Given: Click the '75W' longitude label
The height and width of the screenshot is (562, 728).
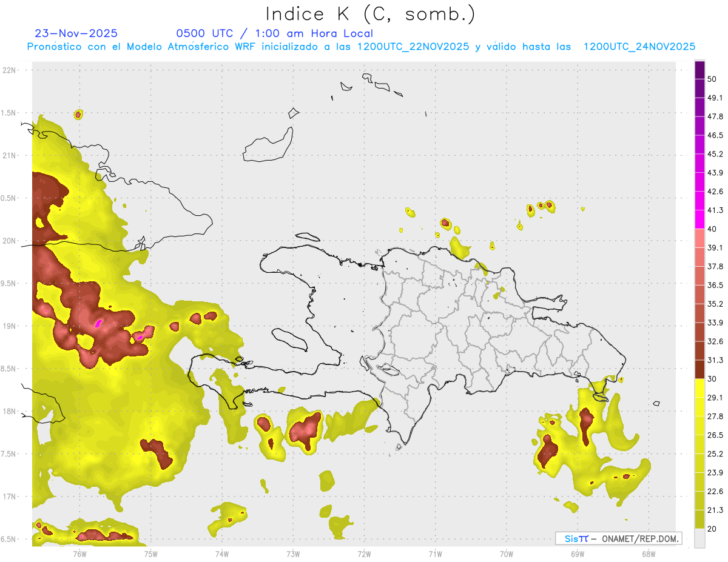Looking at the screenshot, I should coord(151,554).
